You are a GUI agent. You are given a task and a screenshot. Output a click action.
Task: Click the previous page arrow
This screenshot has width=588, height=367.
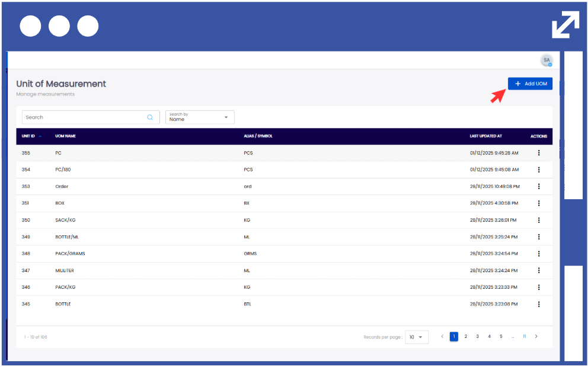442,337
